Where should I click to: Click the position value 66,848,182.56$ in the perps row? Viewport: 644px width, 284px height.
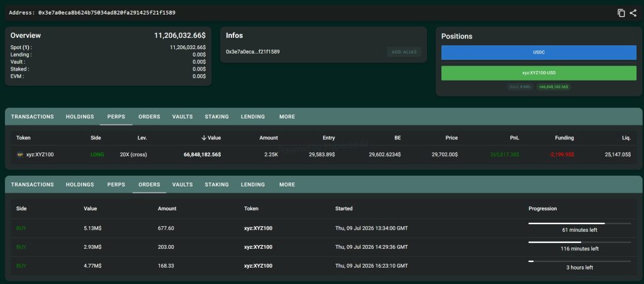pos(202,154)
